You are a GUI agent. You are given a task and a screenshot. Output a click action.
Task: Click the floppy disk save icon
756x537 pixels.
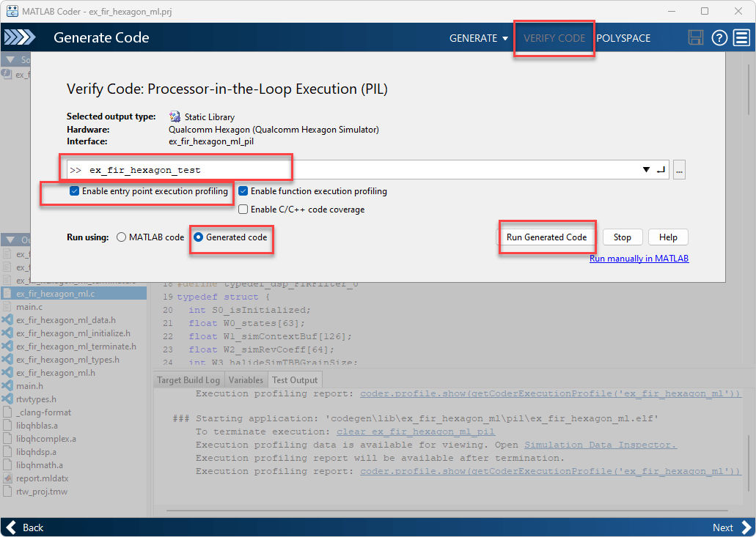[695, 37]
